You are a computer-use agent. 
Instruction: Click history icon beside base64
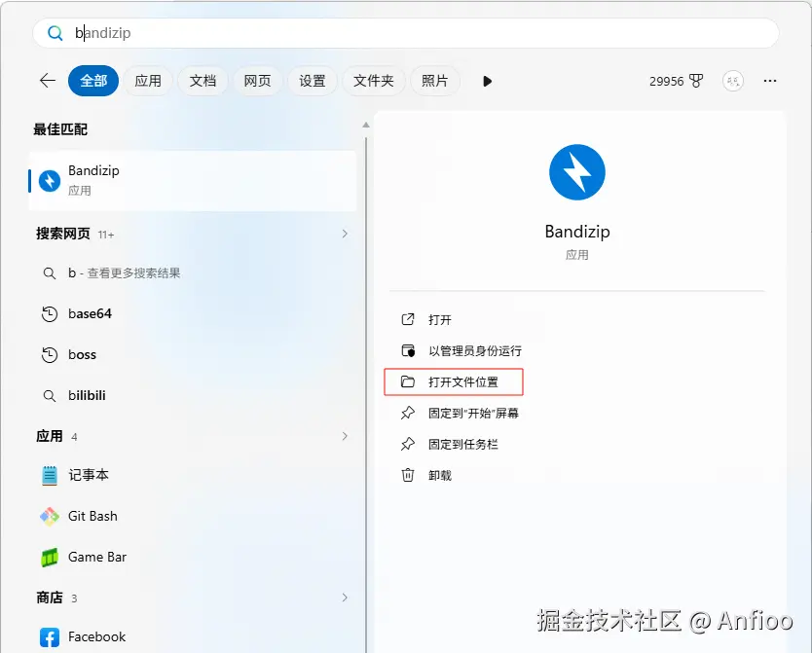point(50,313)
